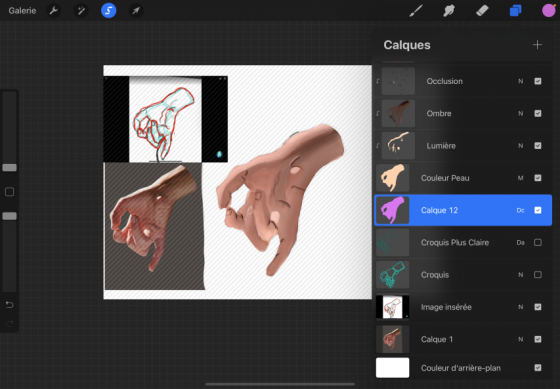Image resolution: width=560 pixels, height=389 pixels.
Task: Tap the Ombre layer thumbnail
Action: coord(398,113)
